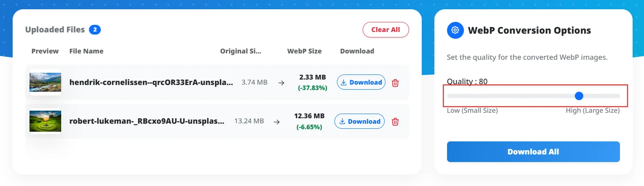Click the WebP Conversion Options heading
644x186 pixels.
point(530,30)
